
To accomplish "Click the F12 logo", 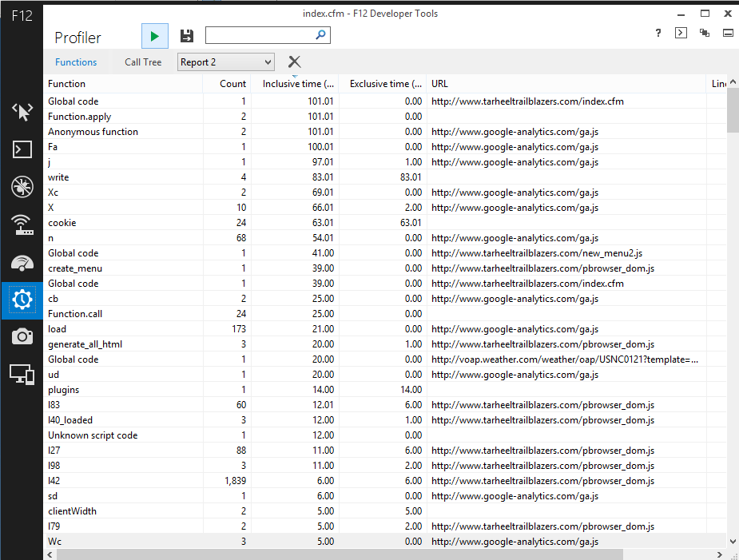I will [22, 15].
